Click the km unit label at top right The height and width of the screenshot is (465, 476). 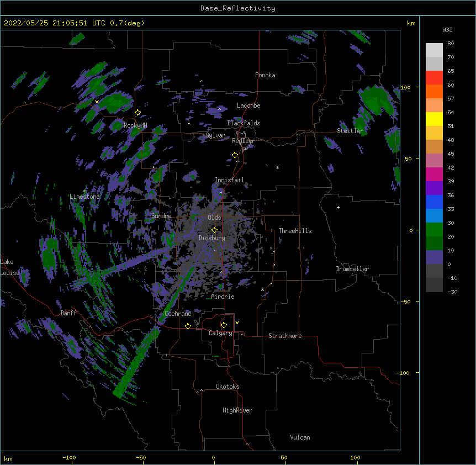click(x=411, y=23)
